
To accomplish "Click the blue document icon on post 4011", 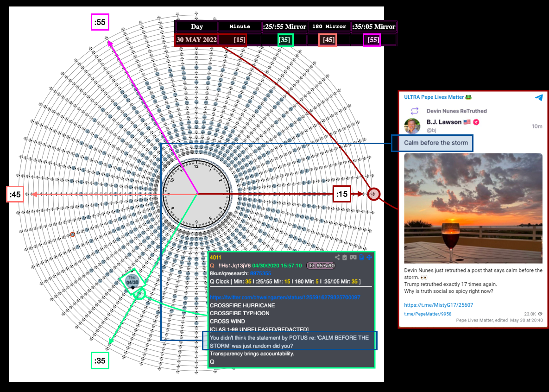I will pos(361,258).
